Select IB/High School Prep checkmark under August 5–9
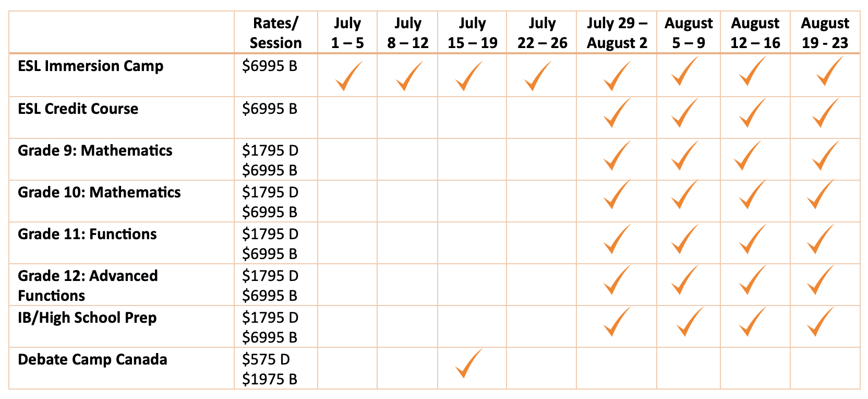The width and height of the screenshot is (868, 399). point(689,322)
